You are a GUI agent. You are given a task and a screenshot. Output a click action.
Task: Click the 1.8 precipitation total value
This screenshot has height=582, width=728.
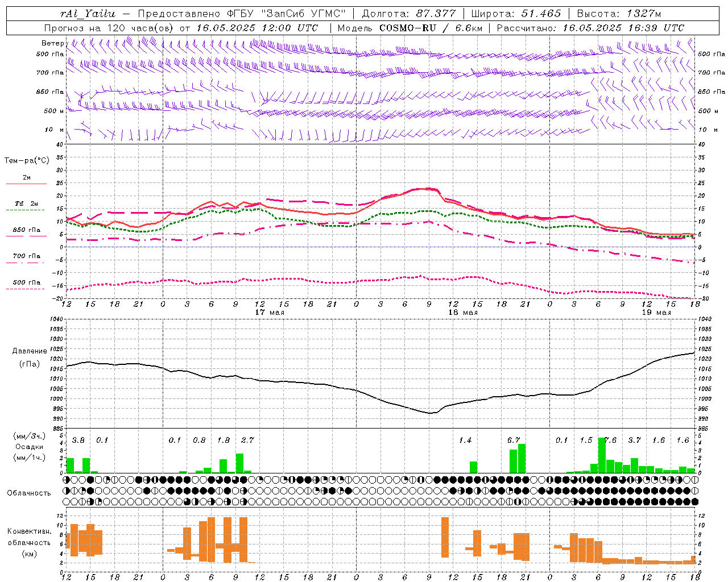[x=224, y=440]
